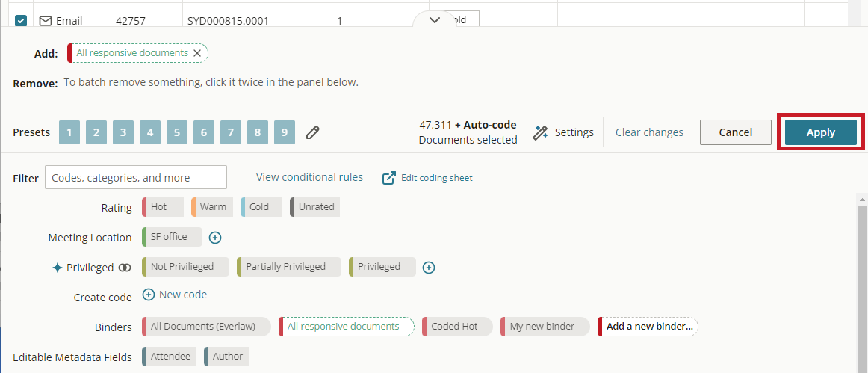Toggle the All responsive documents binder
The width and height of the screenshot is (868, 373).
347,327
